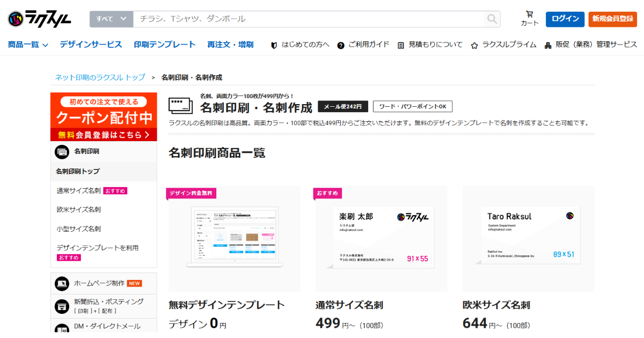Open ラクスルプライム link

509,45
